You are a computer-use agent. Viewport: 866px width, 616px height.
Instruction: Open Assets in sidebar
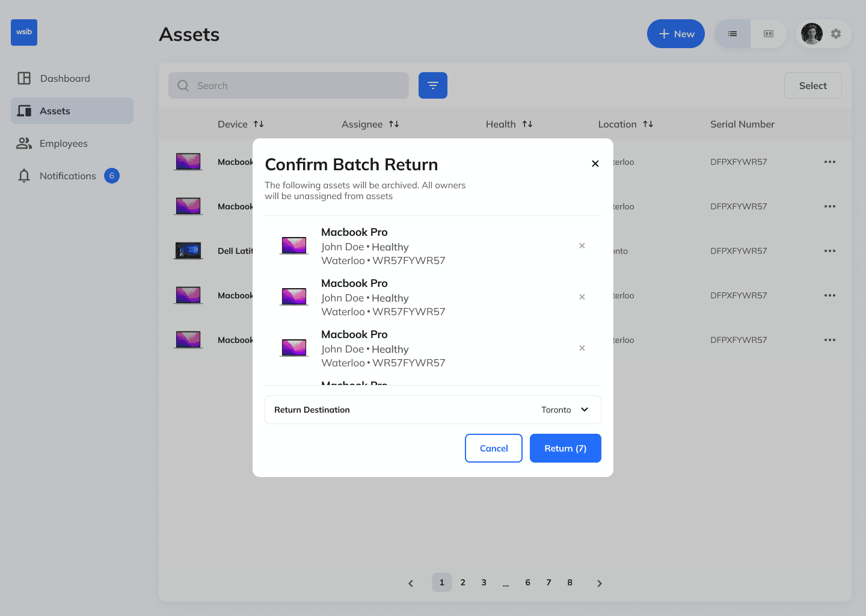72,111
